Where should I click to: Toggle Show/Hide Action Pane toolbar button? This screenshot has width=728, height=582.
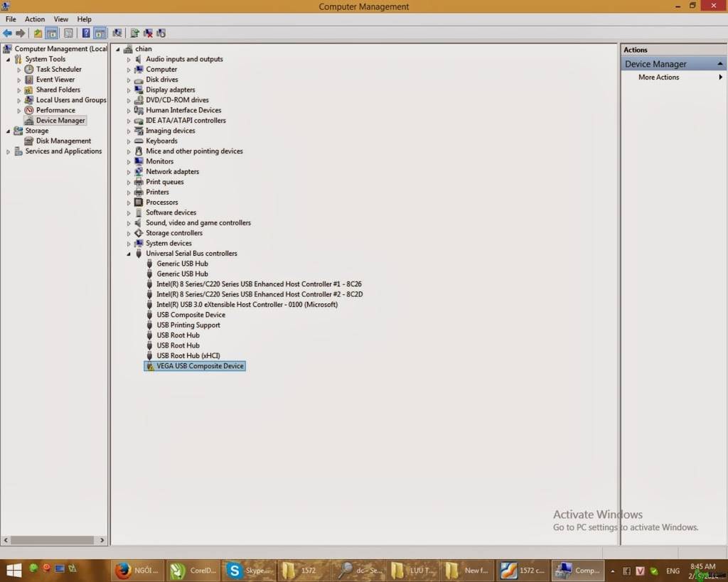[100, 33]
